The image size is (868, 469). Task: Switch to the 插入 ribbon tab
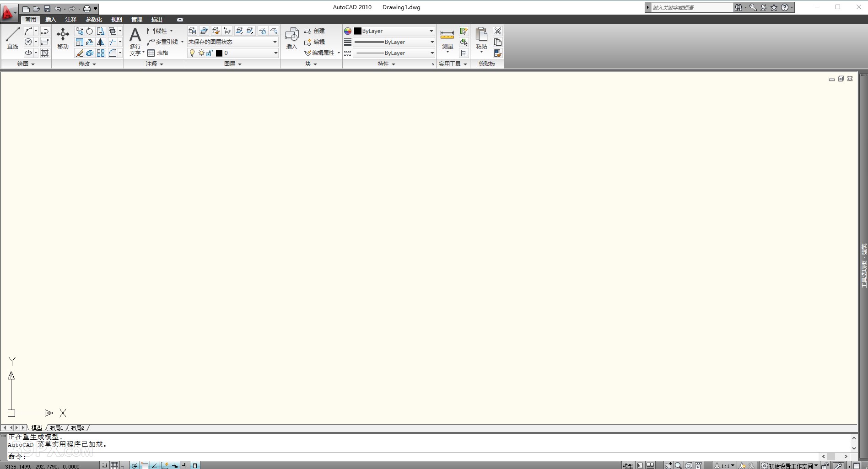[50, 20]
